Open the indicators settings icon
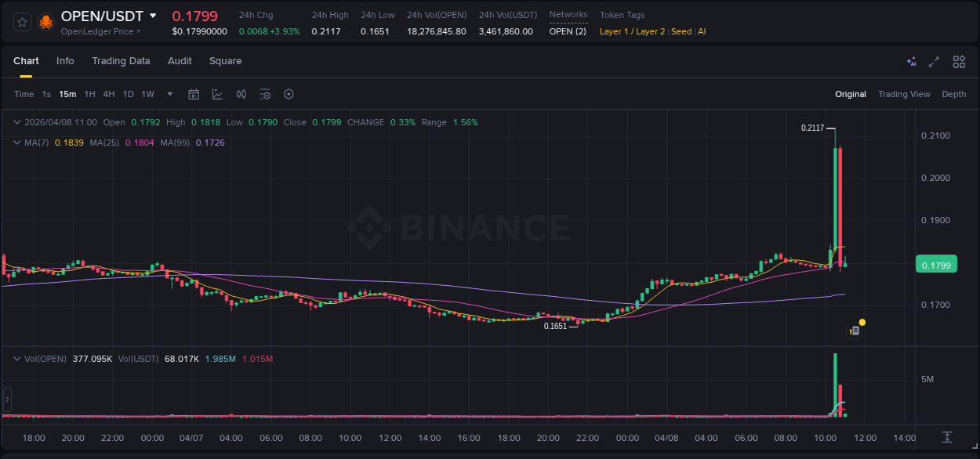 [x=265, y=94]
